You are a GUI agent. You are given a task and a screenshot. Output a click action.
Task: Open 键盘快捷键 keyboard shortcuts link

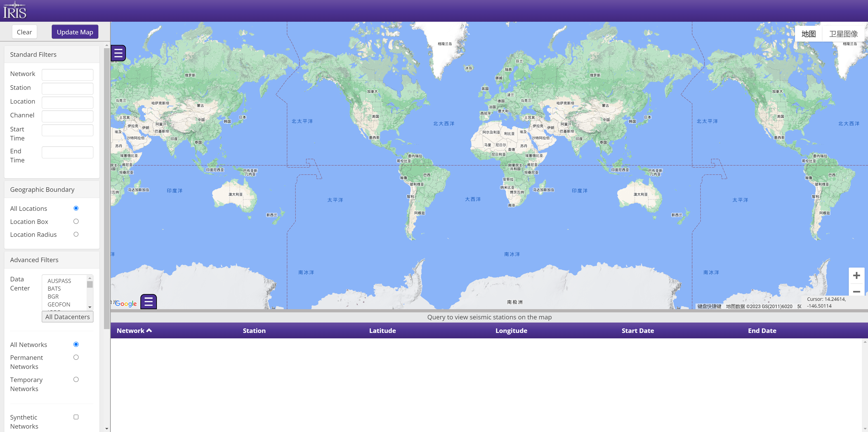[709, 306]
